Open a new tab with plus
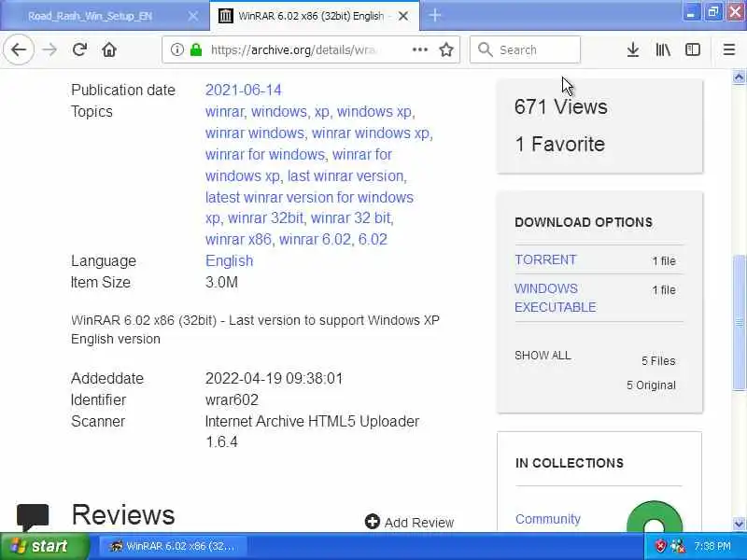 pos(434,16)
